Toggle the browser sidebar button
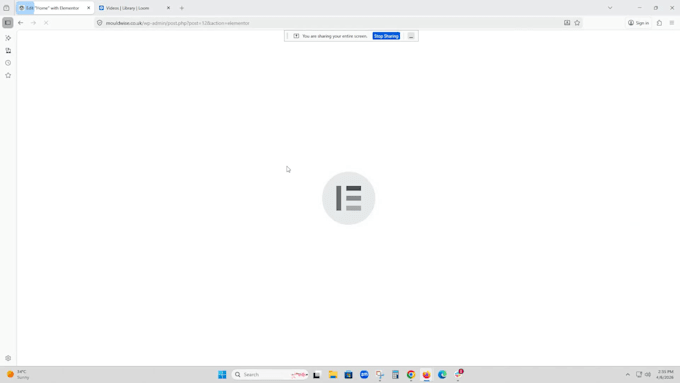The width and height of the screenshot is (680, 383). [x=8, y=23]
